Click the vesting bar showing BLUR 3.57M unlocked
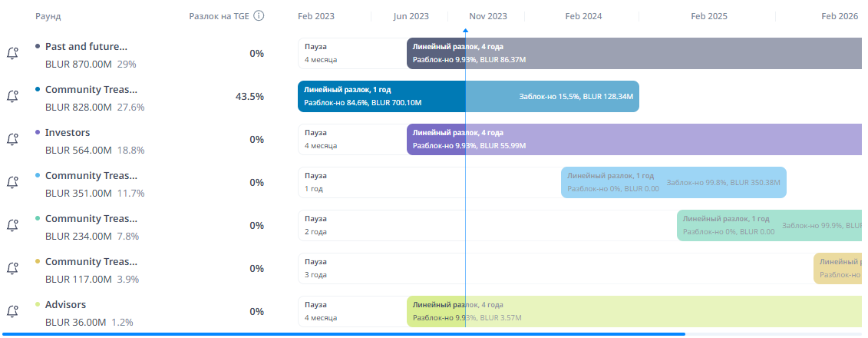 [635, 311]
